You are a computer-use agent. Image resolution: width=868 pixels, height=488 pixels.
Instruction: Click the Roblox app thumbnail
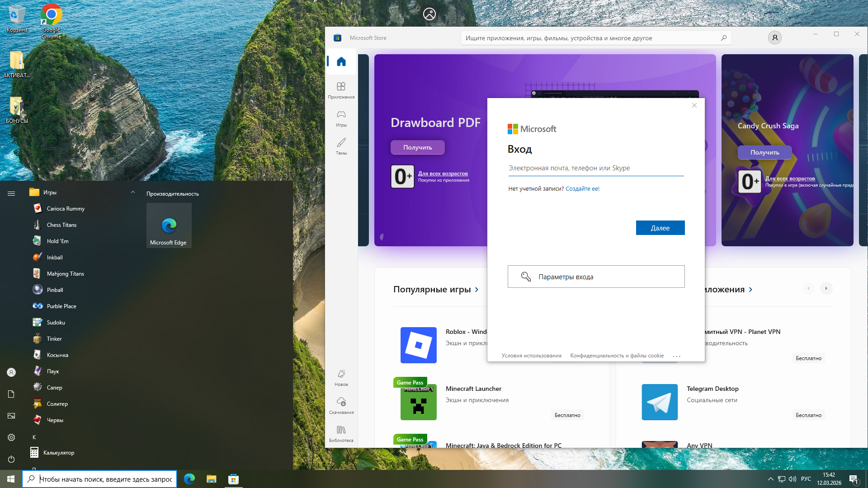418,345
